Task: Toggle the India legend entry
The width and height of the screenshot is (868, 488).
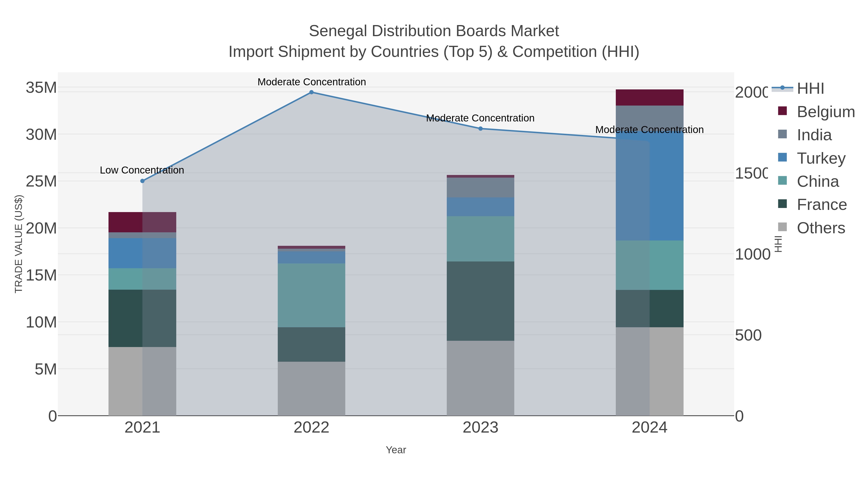Action: click(805, 135)
